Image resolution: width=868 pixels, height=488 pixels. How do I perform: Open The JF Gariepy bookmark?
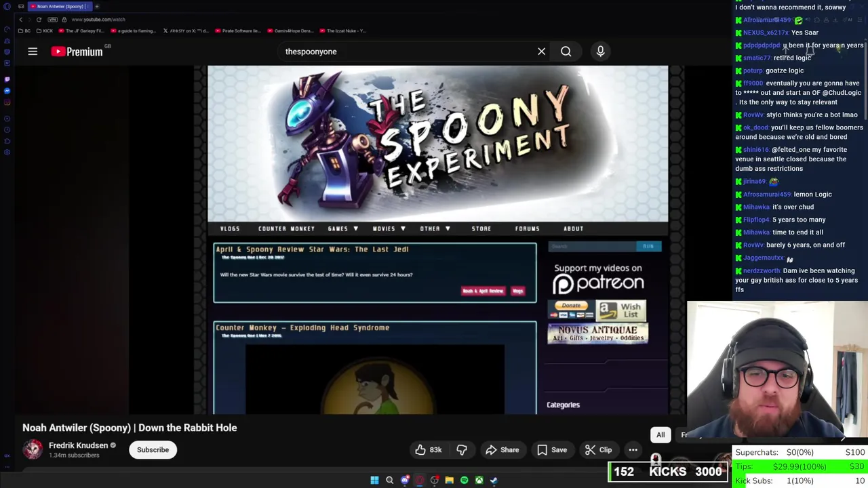coord(81,31)
